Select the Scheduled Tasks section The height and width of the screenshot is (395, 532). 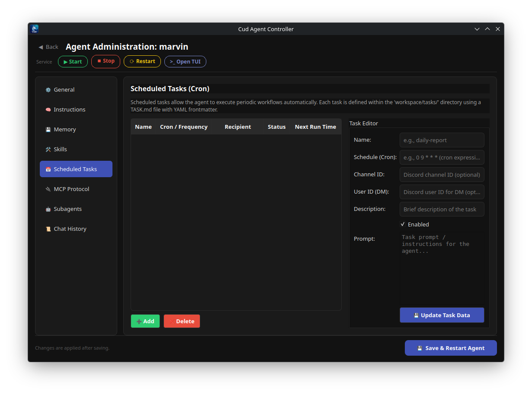(76, 169)
